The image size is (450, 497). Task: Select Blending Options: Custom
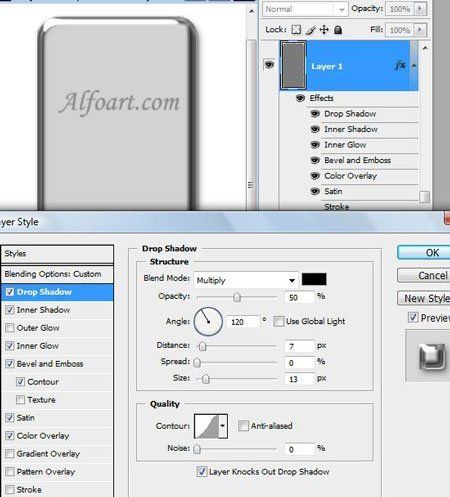pos(57,274)
